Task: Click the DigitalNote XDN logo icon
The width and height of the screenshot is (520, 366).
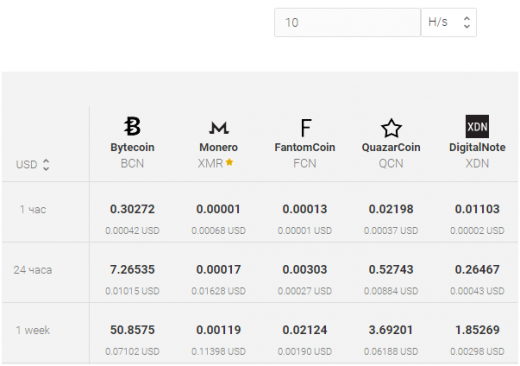Action: pos(477,126)
